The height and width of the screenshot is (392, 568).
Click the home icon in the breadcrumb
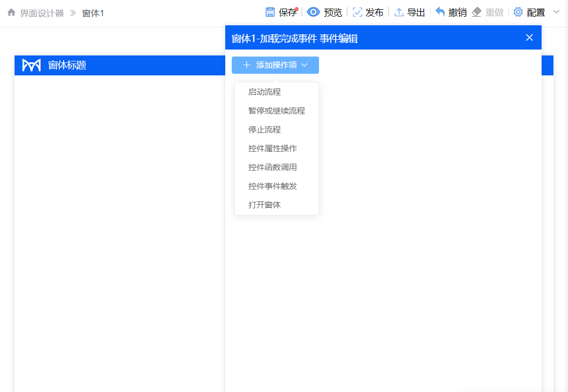coord(11,11)
